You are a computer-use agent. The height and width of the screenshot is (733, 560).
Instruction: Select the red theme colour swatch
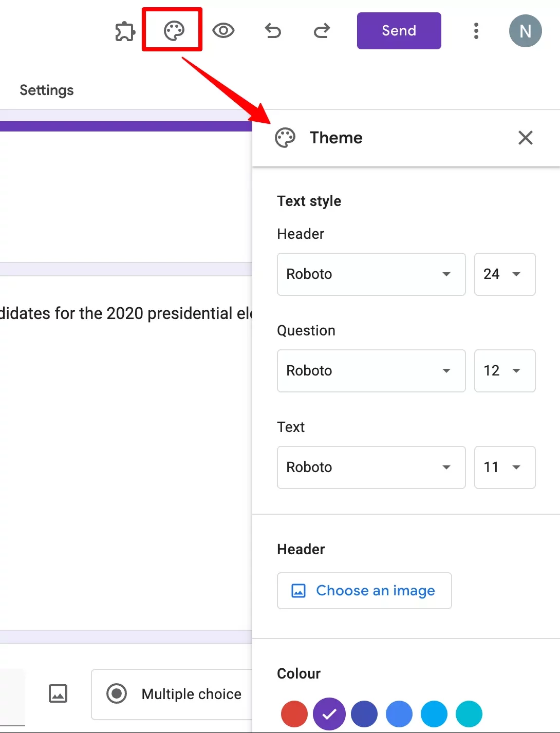[294, 713]
